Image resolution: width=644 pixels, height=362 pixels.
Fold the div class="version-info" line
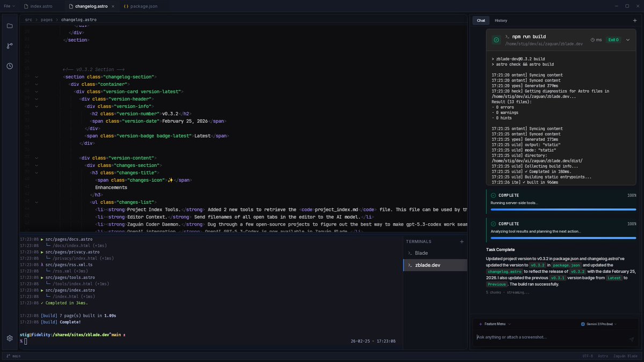[x=36, y=106]
